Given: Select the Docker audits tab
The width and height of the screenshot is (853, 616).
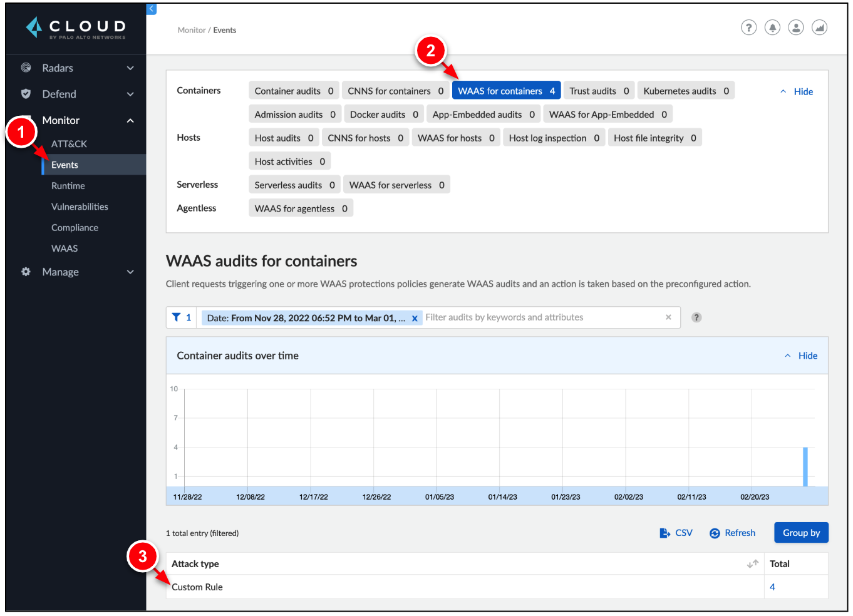Looking at the screenshot, I should [x=384, y=115].
